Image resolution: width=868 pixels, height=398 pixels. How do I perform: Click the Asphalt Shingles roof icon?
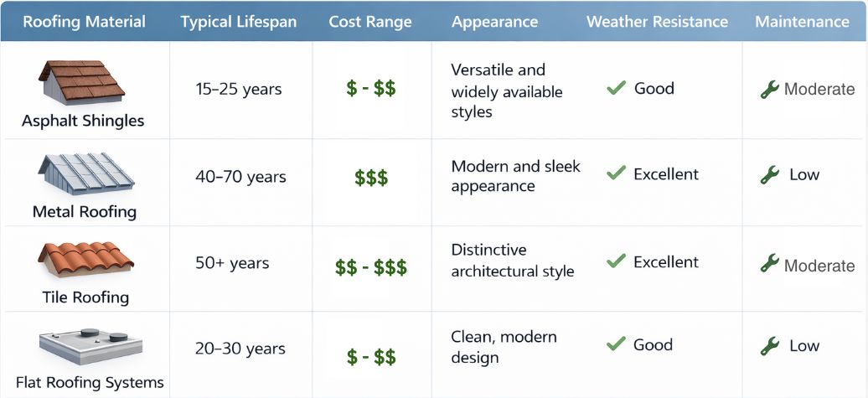click(x=81, y=83)
